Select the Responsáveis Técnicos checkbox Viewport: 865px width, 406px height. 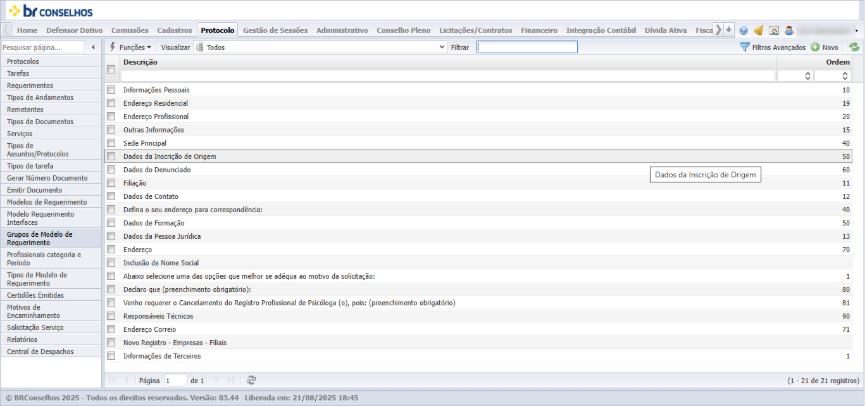[x=111, y=316]
